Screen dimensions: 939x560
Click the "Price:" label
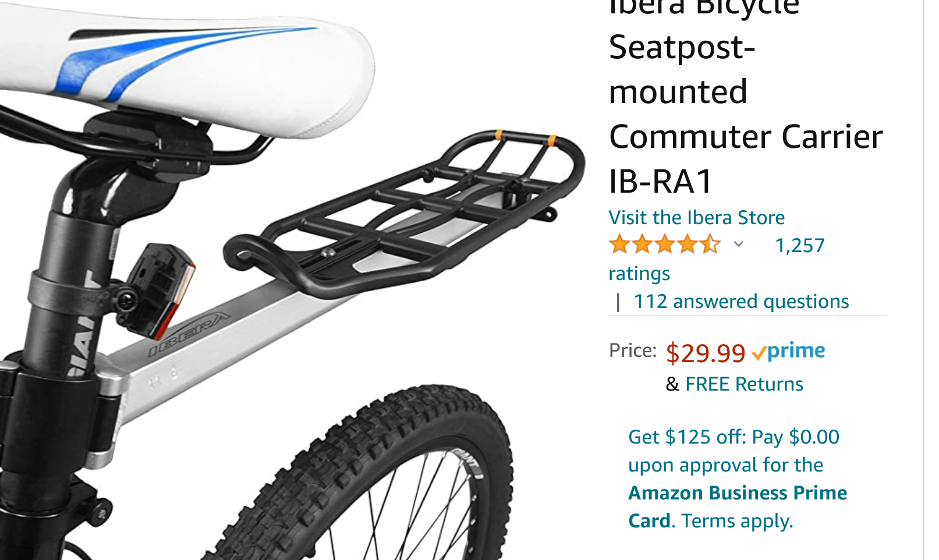[632, 350]
